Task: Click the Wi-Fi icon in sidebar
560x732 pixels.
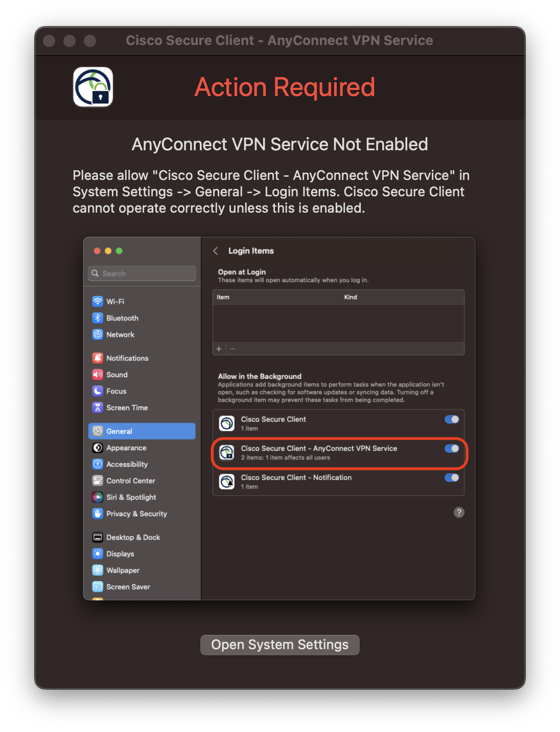Action: pyautogui.click(x=98, y=302)
